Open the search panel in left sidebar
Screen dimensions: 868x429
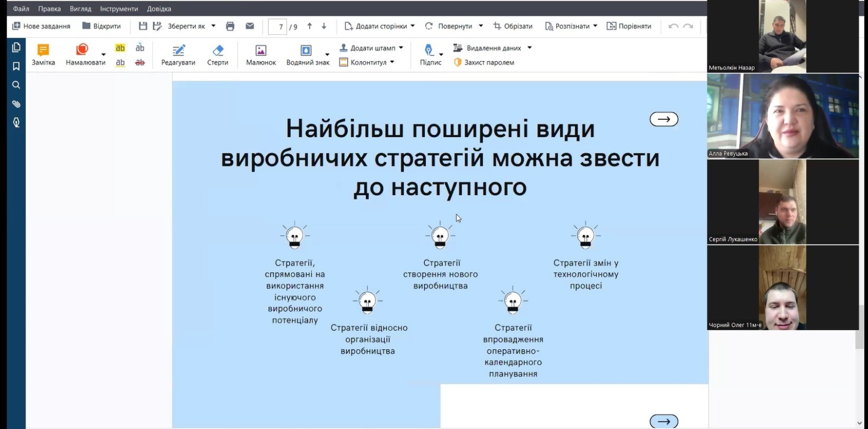(16, 85)
